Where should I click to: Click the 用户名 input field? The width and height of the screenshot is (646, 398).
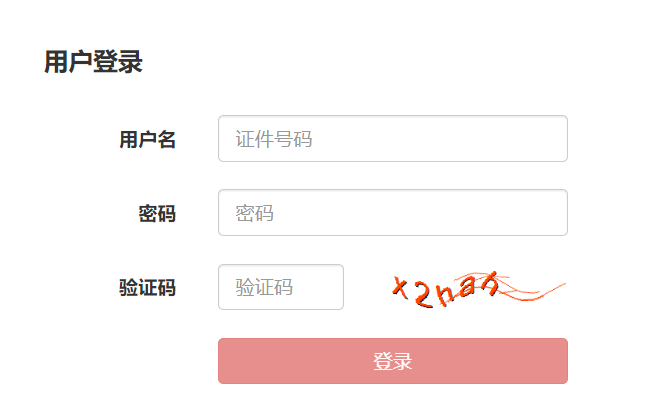[393, 138]
